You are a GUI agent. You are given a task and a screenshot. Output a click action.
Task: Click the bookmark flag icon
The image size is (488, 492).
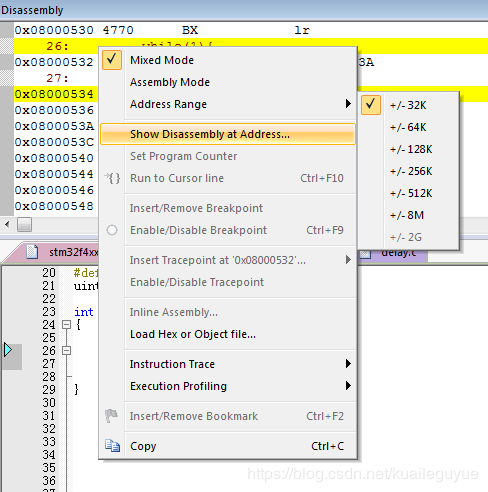coord(111,416)
